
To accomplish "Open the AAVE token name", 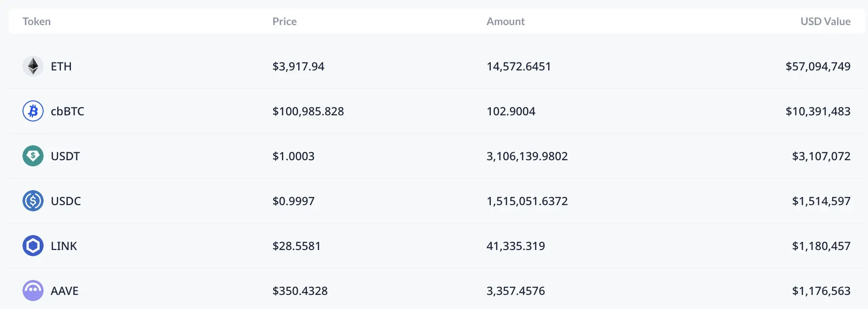I will pyautogui.click(x=64, y=291).
